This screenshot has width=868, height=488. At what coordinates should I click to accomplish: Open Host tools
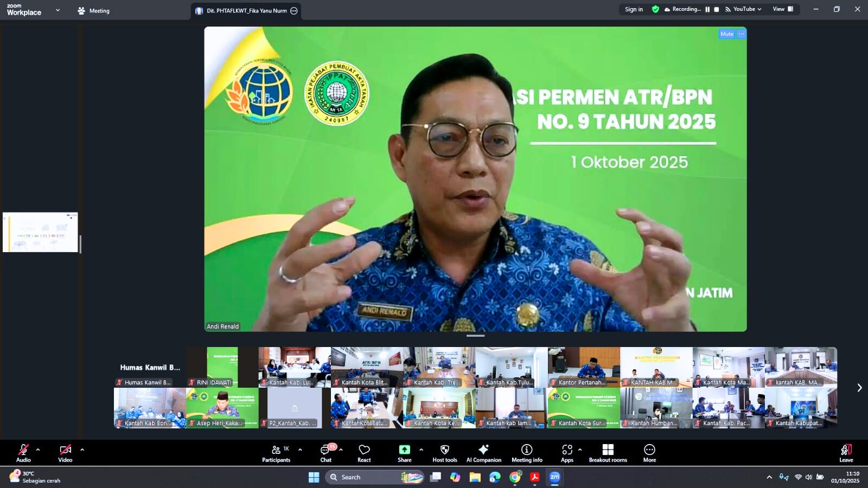coord(445,453)
